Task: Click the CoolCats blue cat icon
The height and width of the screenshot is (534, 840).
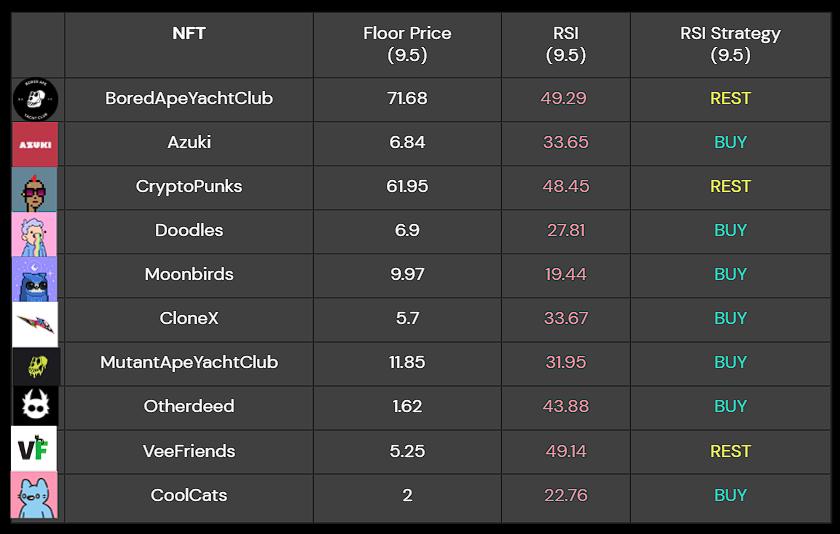Action: pyautogui.click(x=34, y=495)
